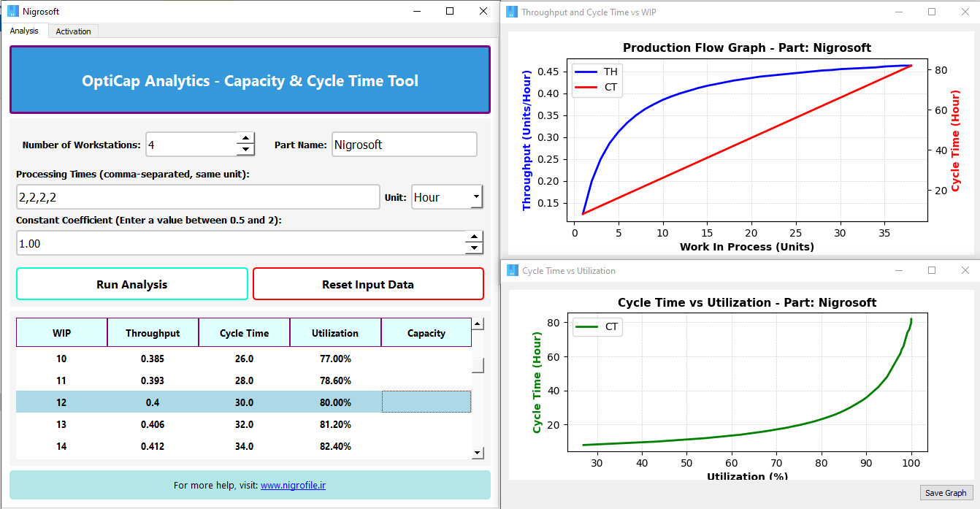
Task: Increase the Number of Workstations with up arrow
Action: click(x=245, y=139)
